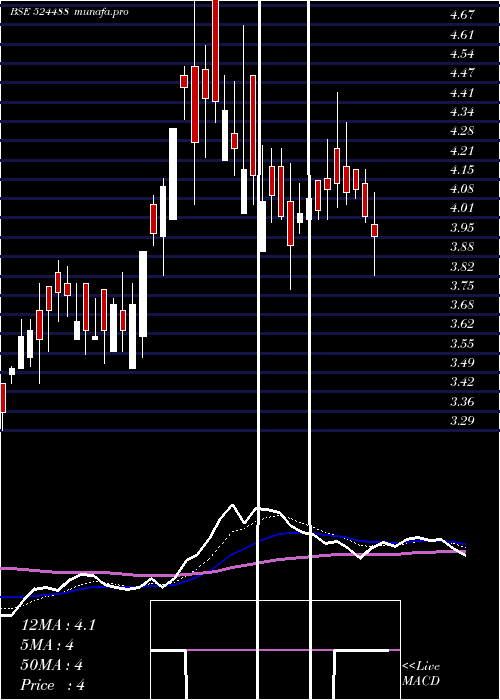500x700 pixels.
Task: Select the 3.49 price axis label
Action: pyautogui.click(x=462, y=362)
